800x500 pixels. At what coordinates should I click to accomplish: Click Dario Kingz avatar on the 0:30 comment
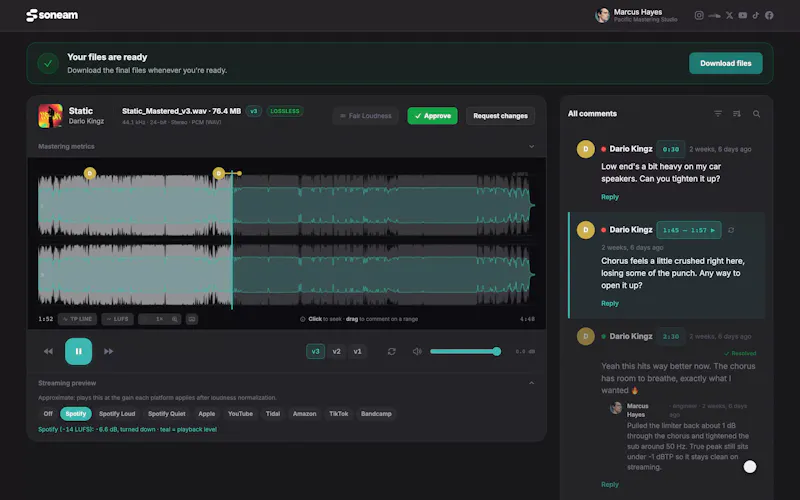coord(585,149)
